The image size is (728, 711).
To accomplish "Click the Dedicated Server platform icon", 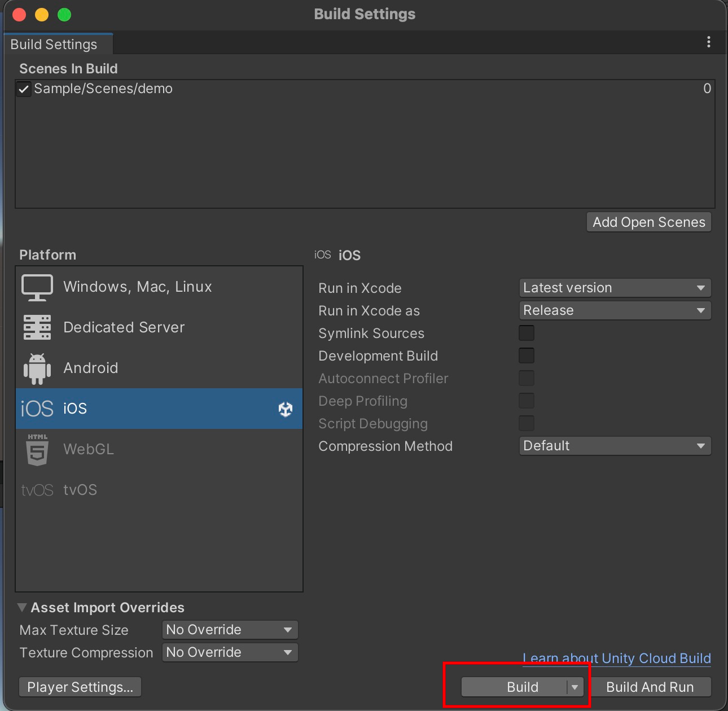I will (36, 327).
